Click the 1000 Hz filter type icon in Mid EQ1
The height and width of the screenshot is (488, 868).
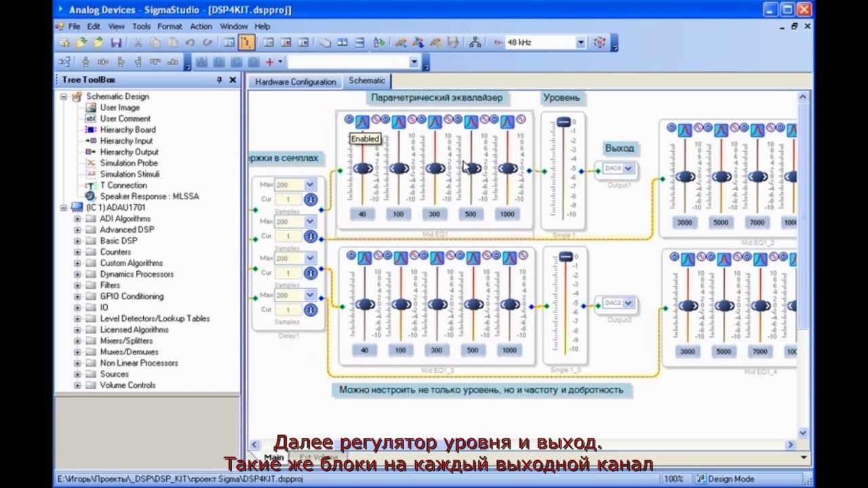coord(507,122)
